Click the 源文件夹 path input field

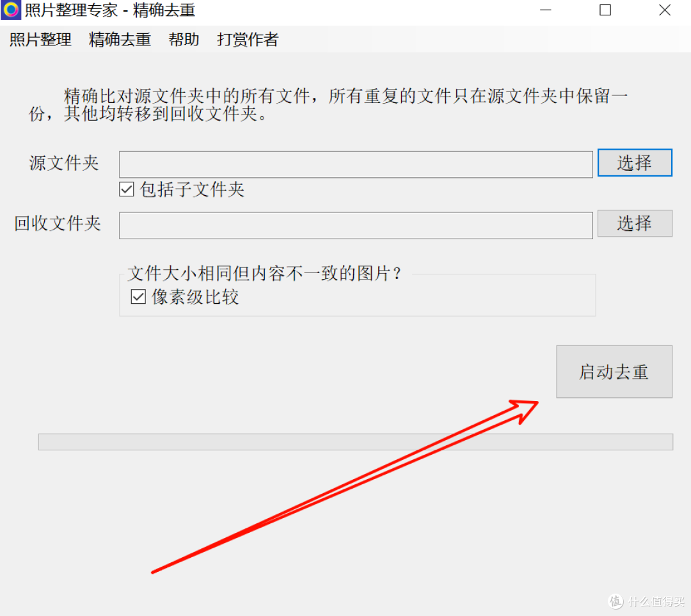(x=356, y=164)
